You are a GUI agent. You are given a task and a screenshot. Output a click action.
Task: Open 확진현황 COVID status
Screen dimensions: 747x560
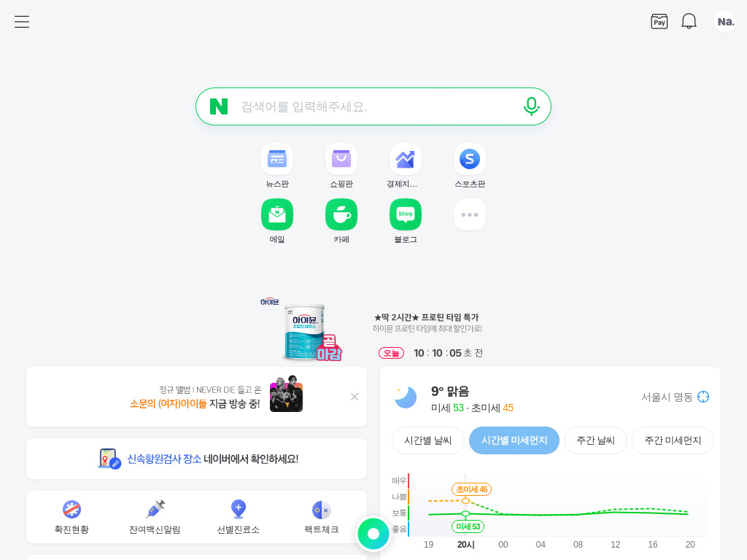coord(71,517)
